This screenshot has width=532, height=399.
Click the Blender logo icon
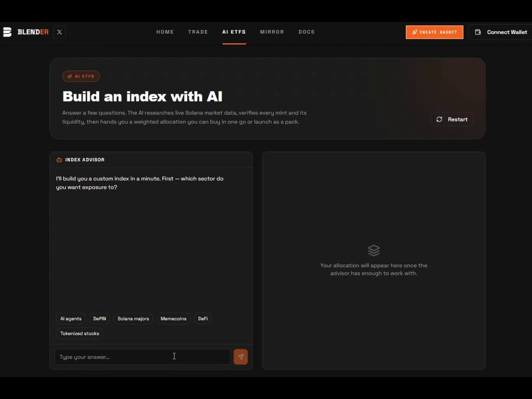coord(7,32)
